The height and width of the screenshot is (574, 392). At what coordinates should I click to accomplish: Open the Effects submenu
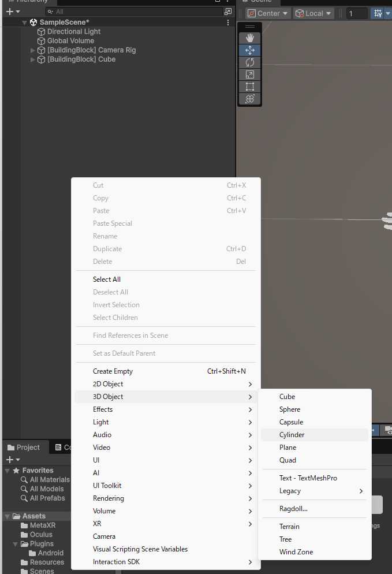tap(166, 409)
